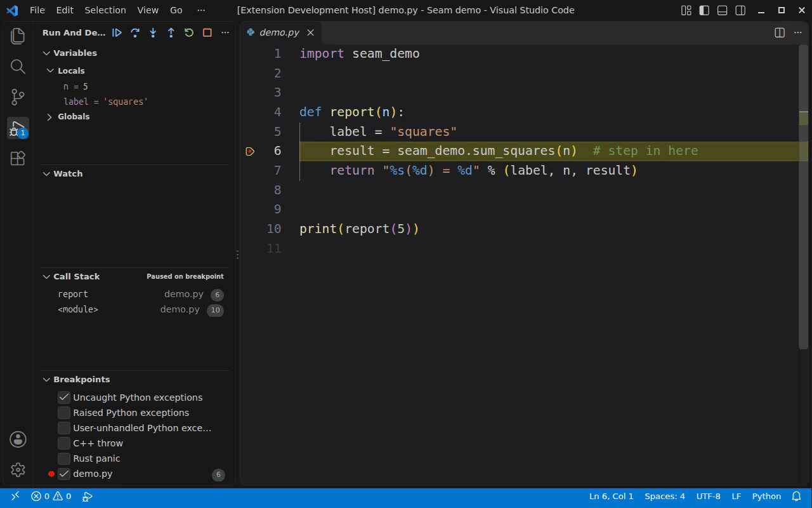This screenshot has width=812, height=508.
Task: Toggle the bottom Panel from the title bar
Action: [722, 10]
